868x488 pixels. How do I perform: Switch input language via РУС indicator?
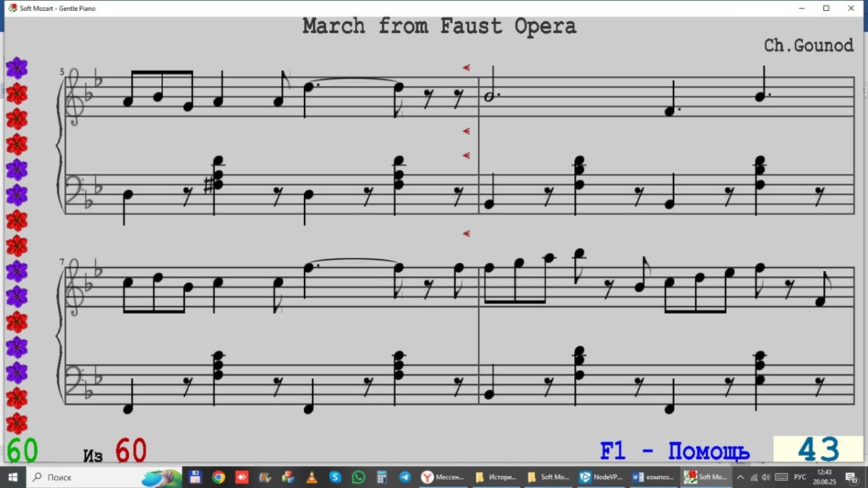coord(800,477)
